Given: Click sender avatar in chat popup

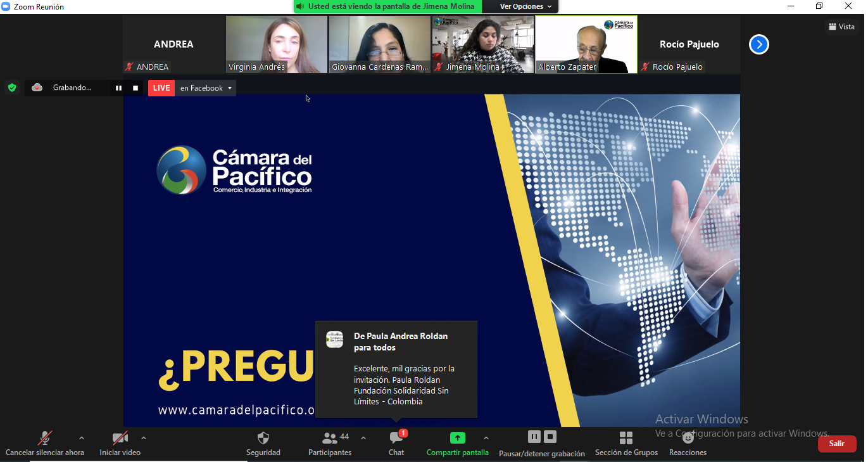Looking at the screenshot, I should pos(334,339).
